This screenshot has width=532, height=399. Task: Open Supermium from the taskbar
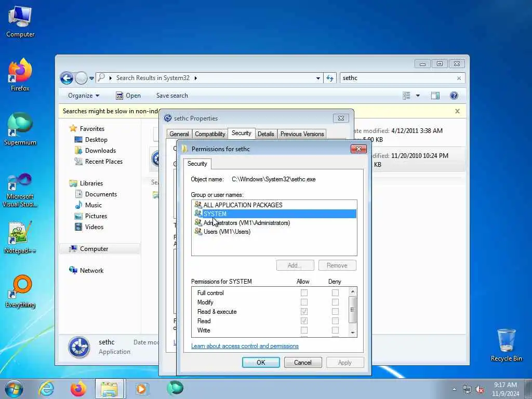point(175,388)
